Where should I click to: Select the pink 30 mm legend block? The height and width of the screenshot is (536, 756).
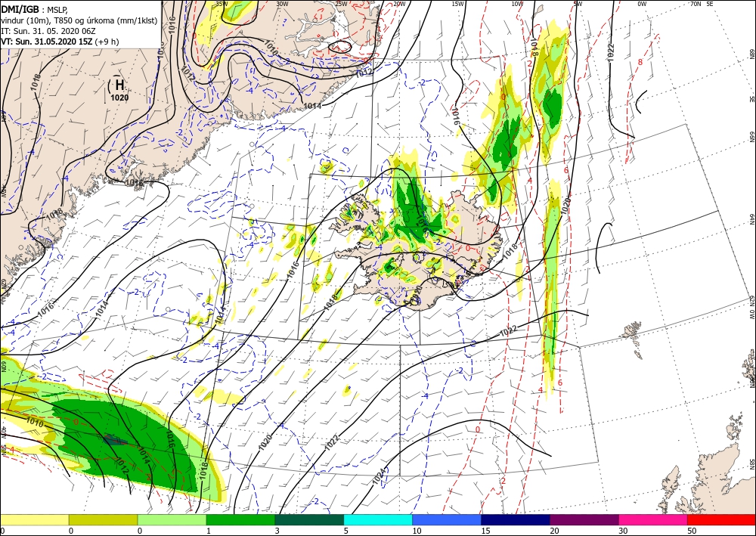[653, 519]
